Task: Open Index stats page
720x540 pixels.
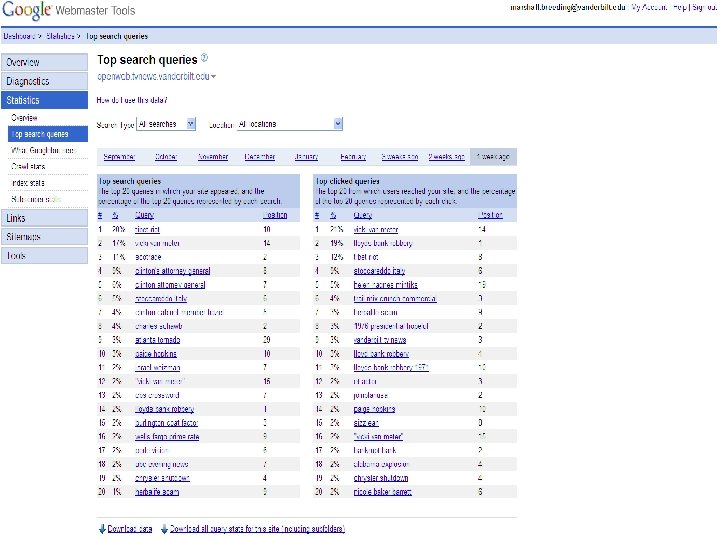Action: (x=28, y=183)
